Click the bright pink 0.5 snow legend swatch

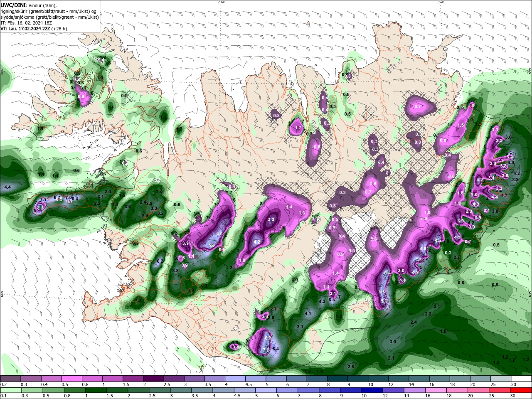tap(71, 379)
